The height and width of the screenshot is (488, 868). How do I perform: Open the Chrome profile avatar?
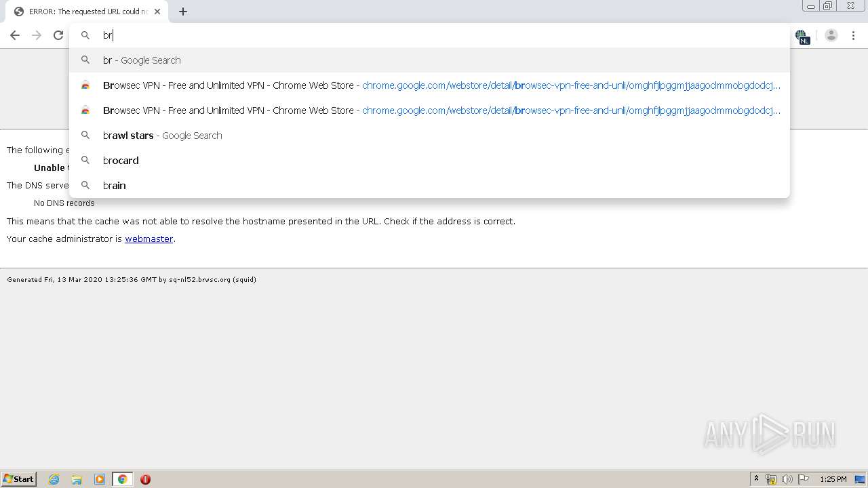coord(831,35)
